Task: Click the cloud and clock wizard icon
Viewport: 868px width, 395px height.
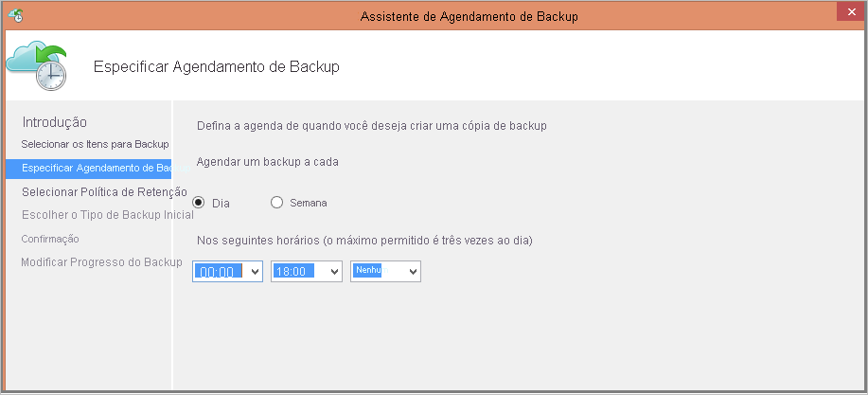Action: [x=37, y=65]
